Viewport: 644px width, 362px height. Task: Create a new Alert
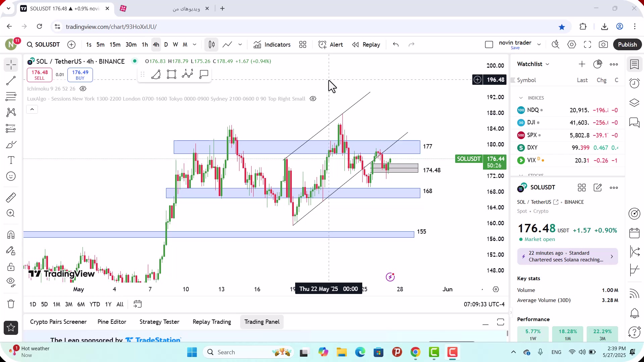click(331, 45)
